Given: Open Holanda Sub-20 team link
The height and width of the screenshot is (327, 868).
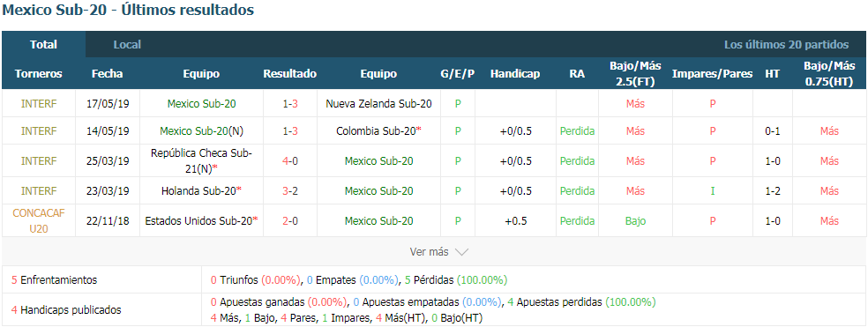Looking at the screenshot, I should click(198, 190).
